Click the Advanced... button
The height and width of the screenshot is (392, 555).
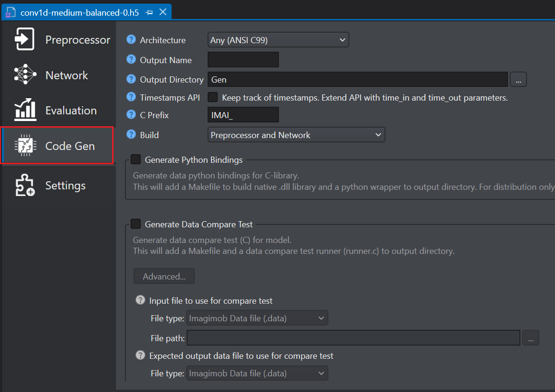[164, 276]
